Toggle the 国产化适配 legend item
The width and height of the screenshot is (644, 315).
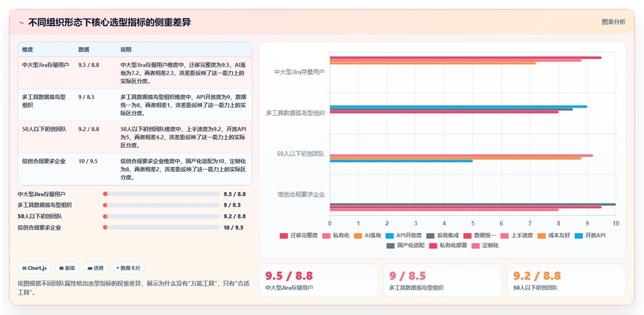[405, 245]
